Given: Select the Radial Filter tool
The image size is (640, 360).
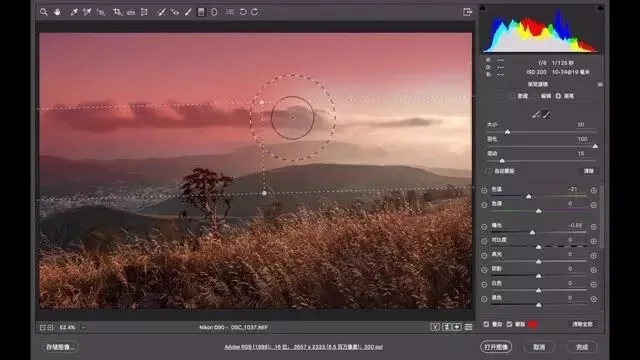Looking at the screenshot, I should [214, 12].
